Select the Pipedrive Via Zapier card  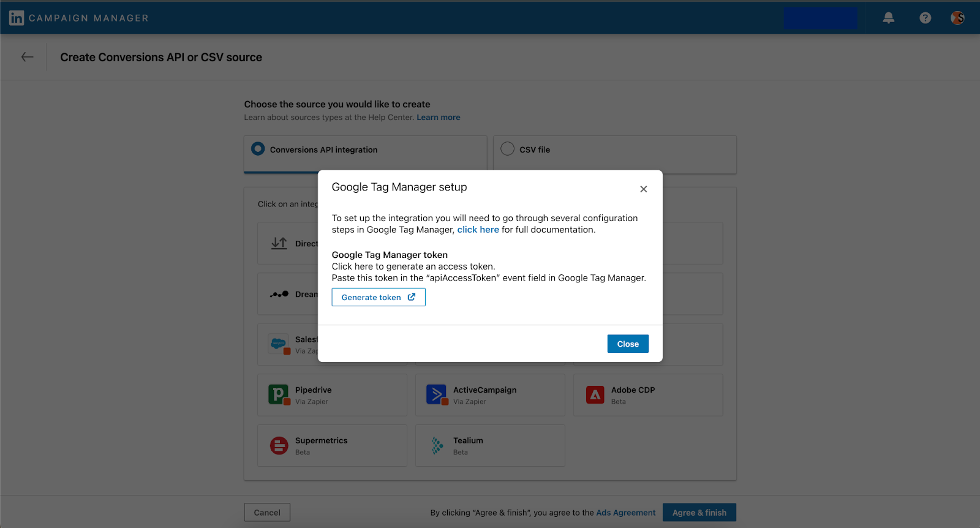332,395
